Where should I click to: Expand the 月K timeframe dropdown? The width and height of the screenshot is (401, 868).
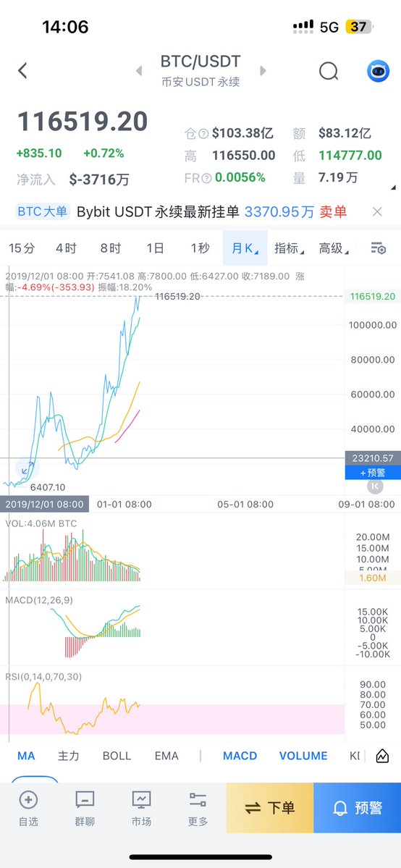pos(245,248)
